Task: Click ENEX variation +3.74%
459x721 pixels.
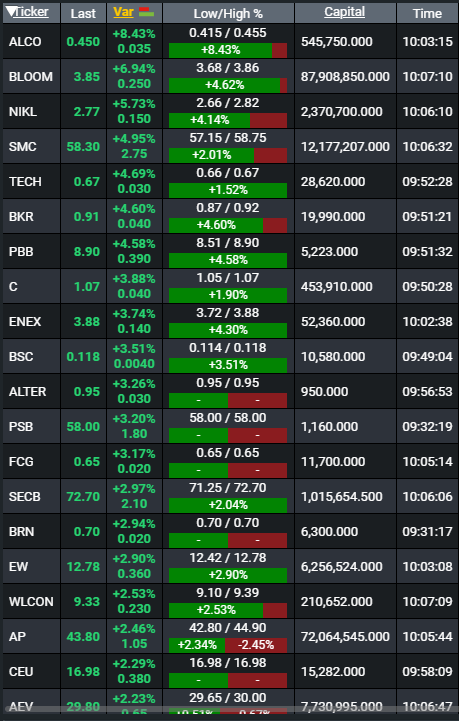Action: click(134, 314)
